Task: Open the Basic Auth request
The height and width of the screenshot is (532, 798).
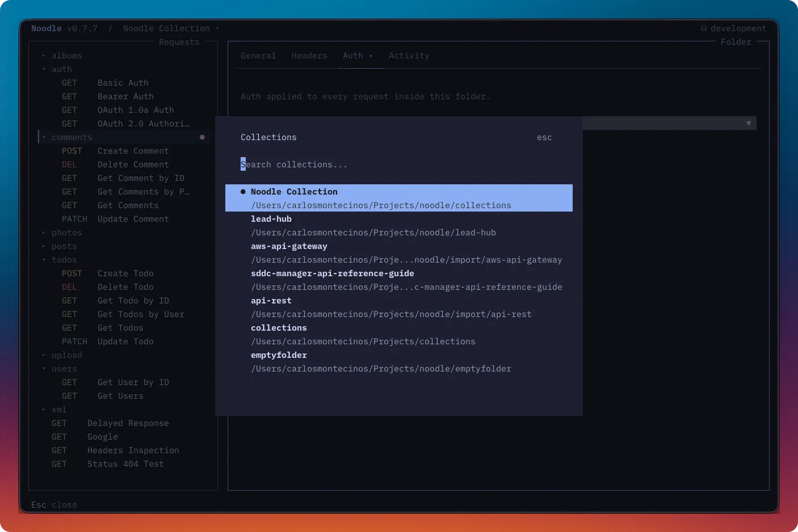Action: tap(124, 83)
